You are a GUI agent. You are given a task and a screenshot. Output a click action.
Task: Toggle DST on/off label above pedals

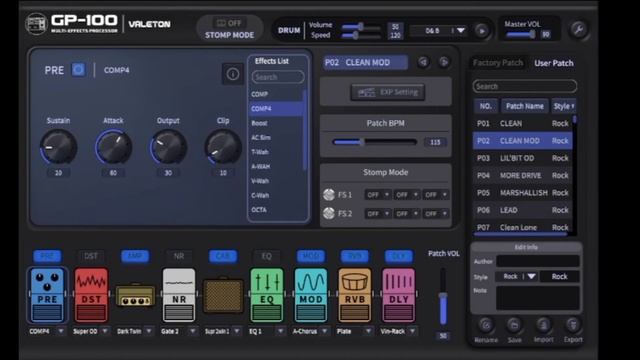point(91,256)
